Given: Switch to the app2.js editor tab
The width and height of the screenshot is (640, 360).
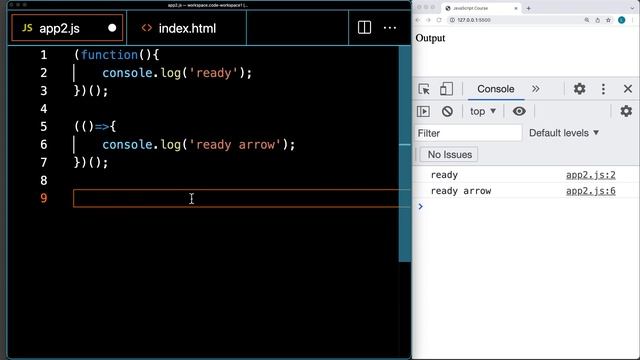Looking at the screenshot, I should pos(67,28).
